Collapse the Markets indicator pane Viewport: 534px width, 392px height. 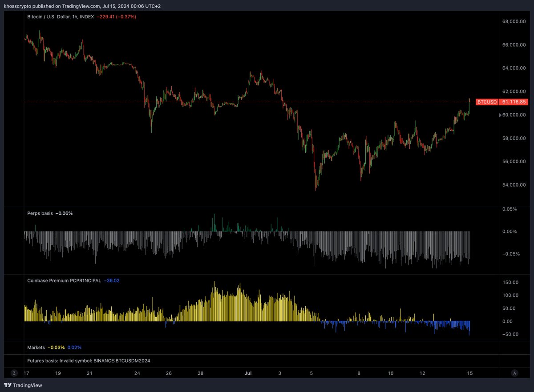36,348
